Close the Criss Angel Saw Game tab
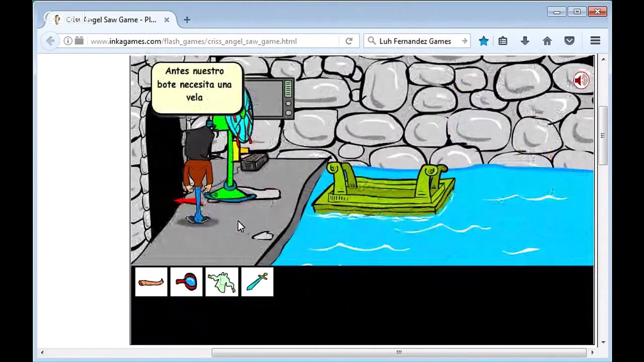Screen dimensions: 644x362 (x=167, y=20)
